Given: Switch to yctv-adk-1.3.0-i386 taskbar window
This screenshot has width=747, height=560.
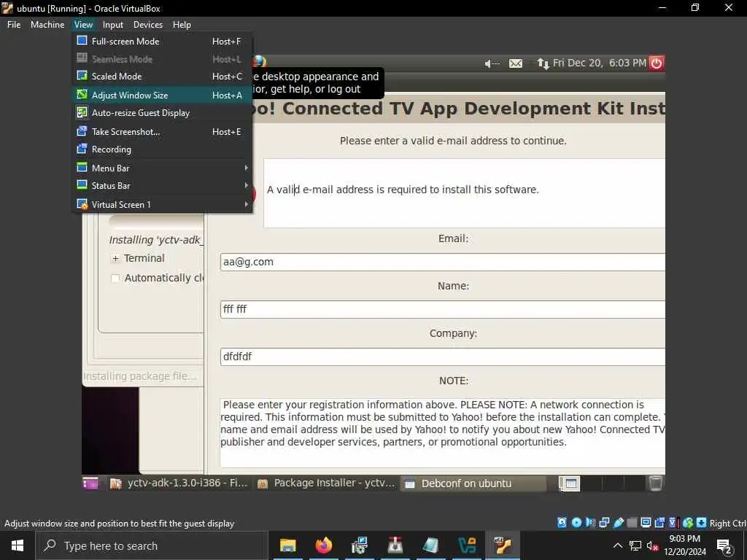Looking at the screenshot, I should point(179,483).
